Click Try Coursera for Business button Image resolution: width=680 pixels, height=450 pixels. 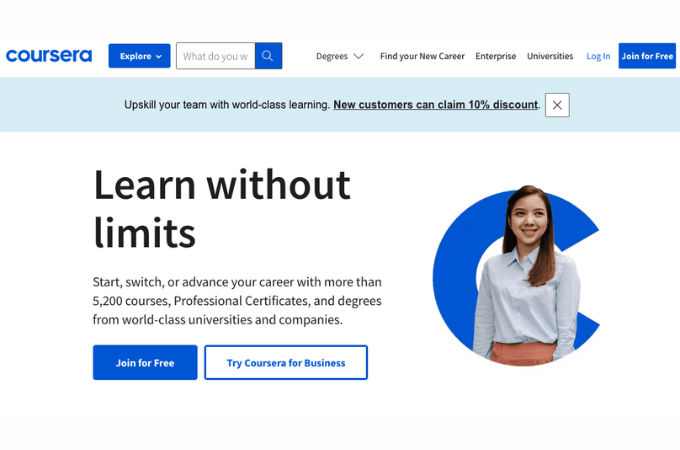click(x=286, y=362)
